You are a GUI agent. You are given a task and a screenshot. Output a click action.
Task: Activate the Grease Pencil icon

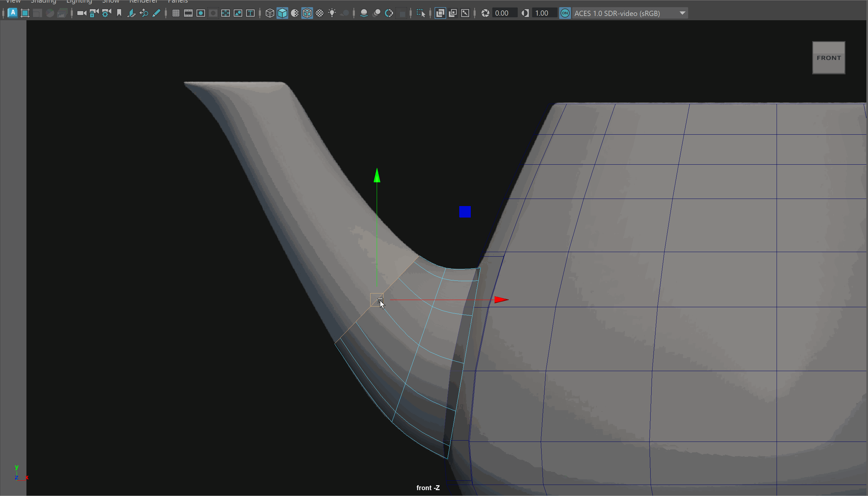pos(156,13)
